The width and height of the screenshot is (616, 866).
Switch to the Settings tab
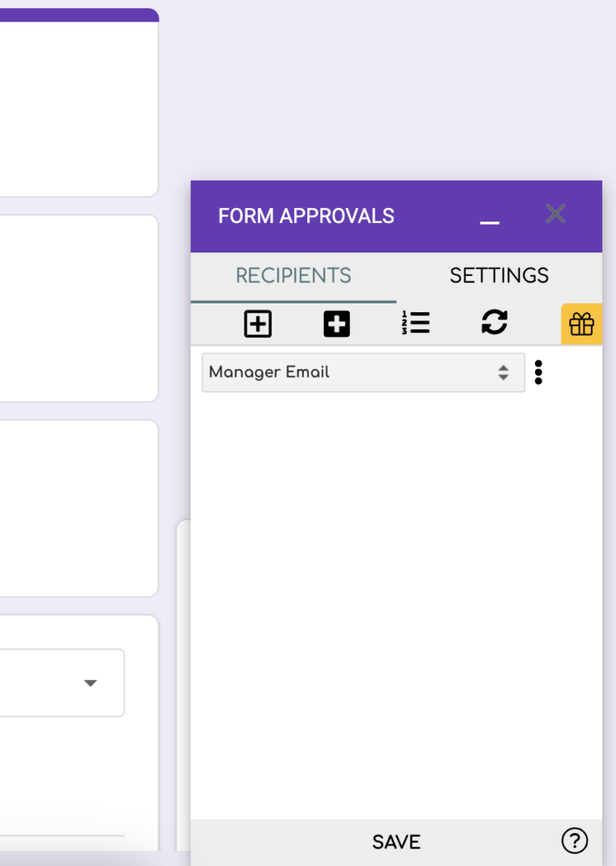coord(499,276)
